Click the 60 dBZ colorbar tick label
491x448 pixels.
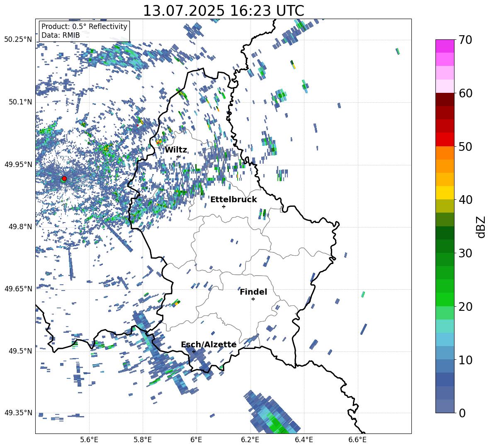pos(465,93)
